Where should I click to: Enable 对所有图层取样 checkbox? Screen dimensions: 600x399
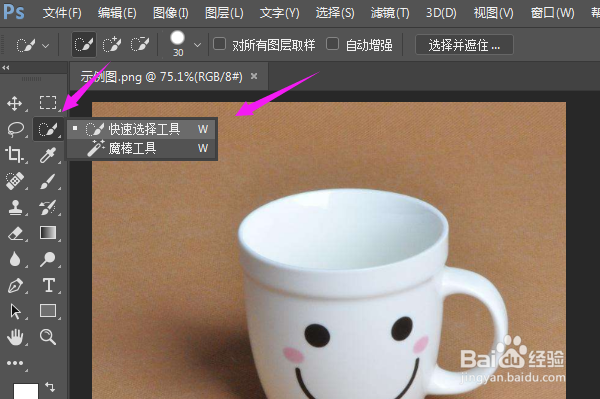point(219,44)
